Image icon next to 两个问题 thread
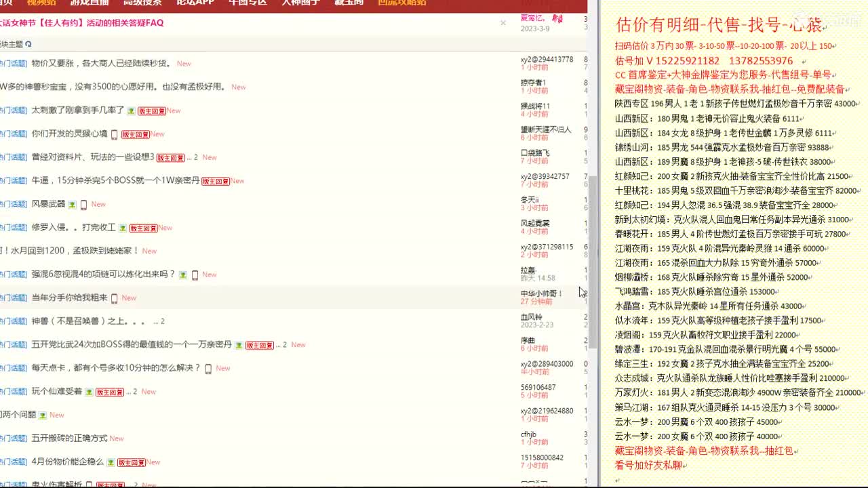This screenshot has width=868, height=488. pos(43,415)
